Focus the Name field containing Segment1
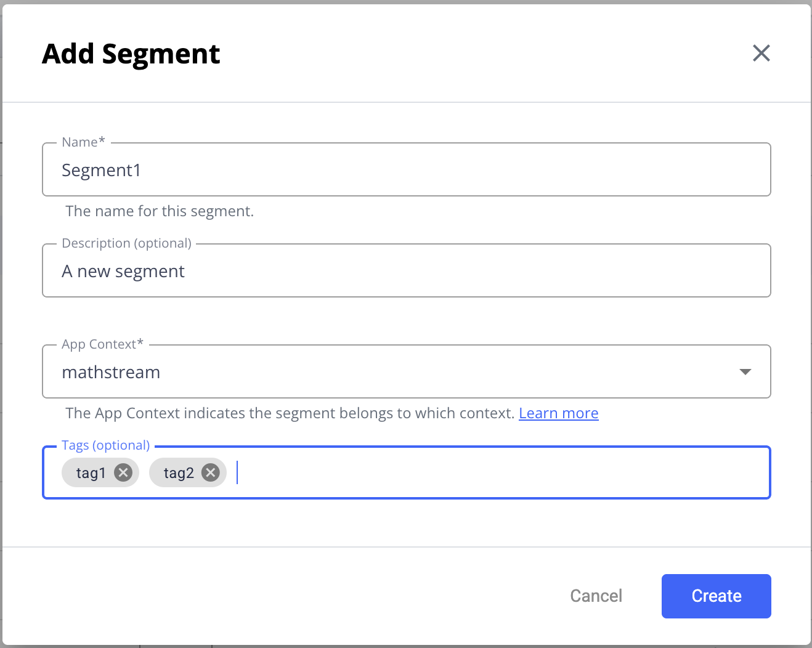Viewport: 812px width, 648px height. pyautogui.click(x=407, y=170)
